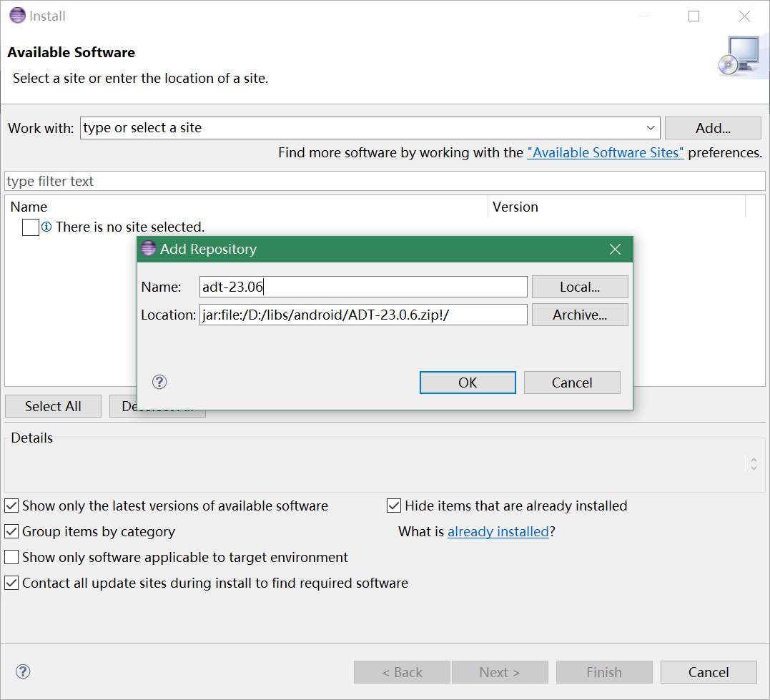The height and width of the screenshot is (700, 770).
Task: Click the repository Name input field
Action: coord(363,287)
